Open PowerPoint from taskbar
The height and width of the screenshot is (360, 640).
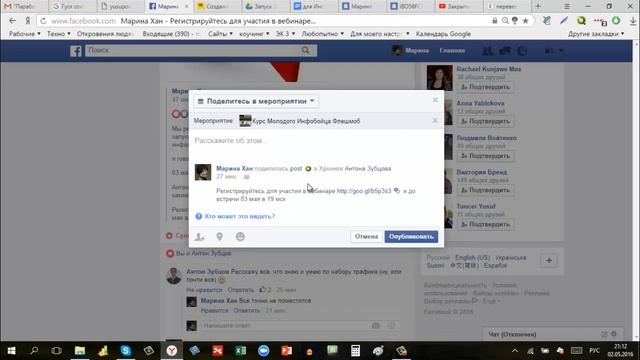tap(287, 351)
